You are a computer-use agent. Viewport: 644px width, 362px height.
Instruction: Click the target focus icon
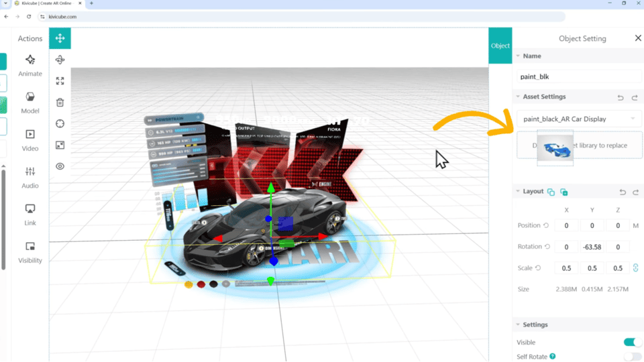pyautogui.click(x=60, y=123)
